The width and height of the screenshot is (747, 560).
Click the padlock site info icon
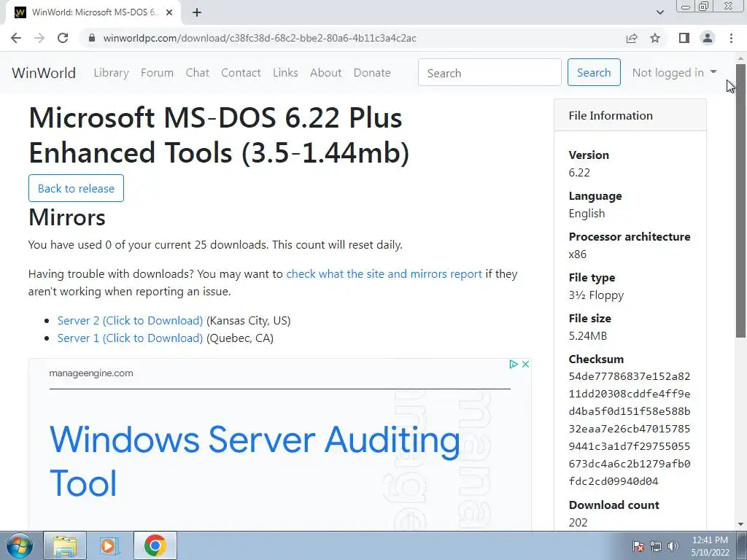click(92, 38)
